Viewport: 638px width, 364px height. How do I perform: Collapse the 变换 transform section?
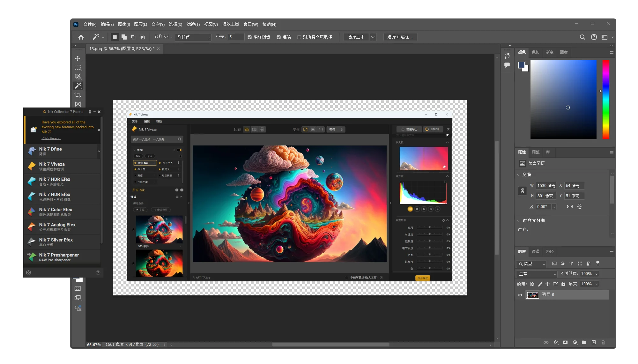[519, 175]
